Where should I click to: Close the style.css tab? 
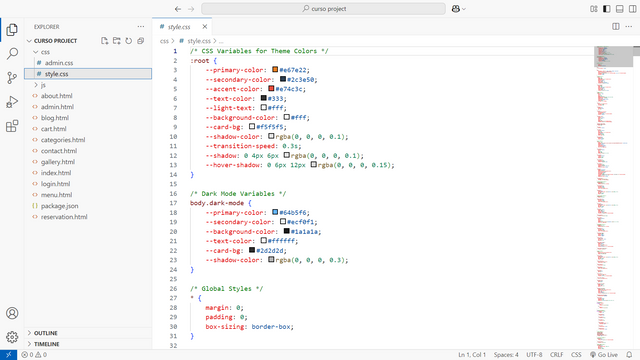coord(204,27)
